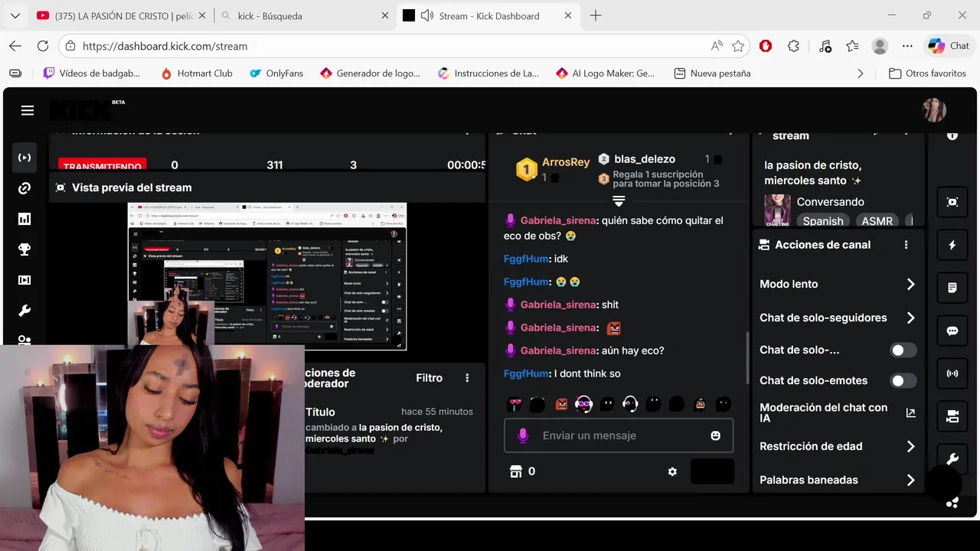Open the Stream section in the left sidebar
This screenshot has height=551, width=980.
click(x=24, y=158)
